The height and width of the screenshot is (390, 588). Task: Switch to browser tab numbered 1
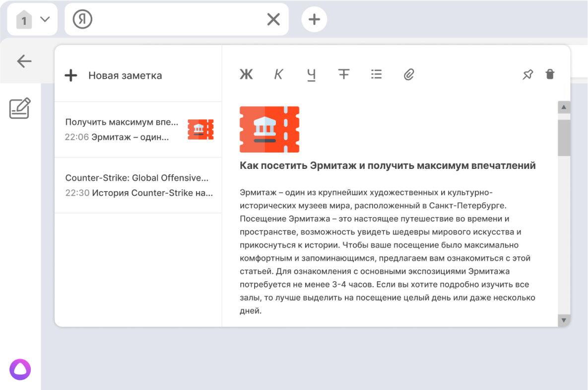24,19
